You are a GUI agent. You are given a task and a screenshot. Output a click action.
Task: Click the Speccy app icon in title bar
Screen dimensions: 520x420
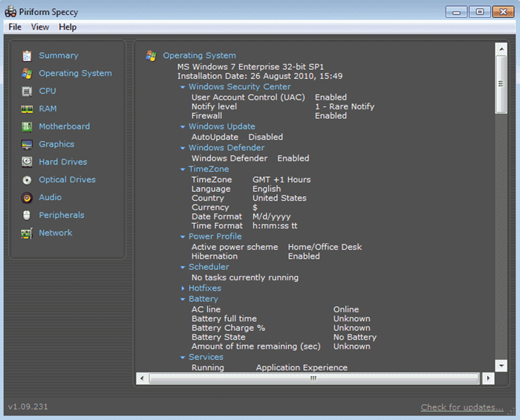[x=10, y=12]
